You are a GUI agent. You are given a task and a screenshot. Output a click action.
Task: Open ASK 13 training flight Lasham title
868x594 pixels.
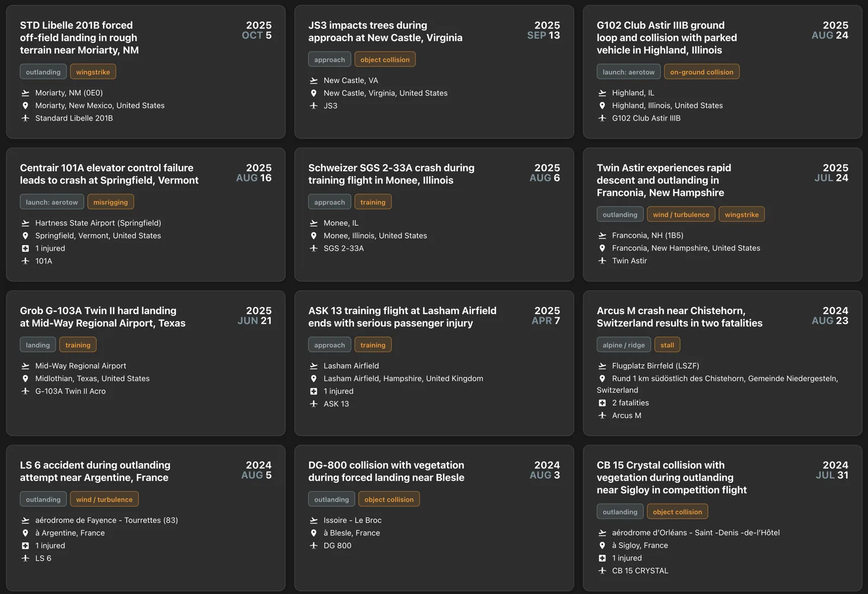pyautogui.click(x=402, y=317)
